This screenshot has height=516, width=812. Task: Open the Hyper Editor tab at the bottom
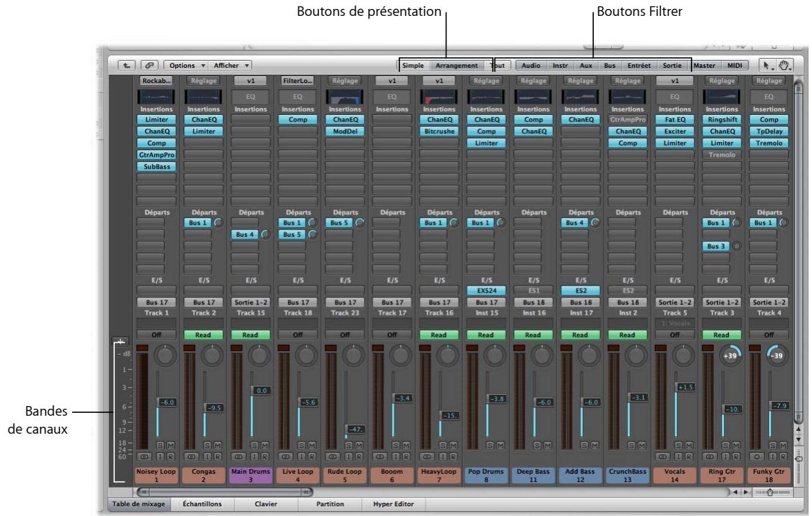(x=394, y=504)
